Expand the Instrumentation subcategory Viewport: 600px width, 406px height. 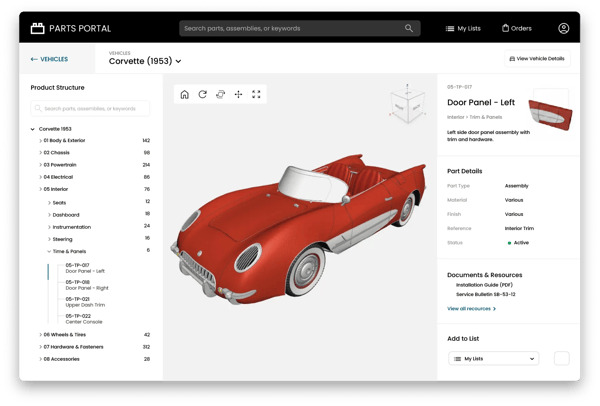click(x=49, y=227)
